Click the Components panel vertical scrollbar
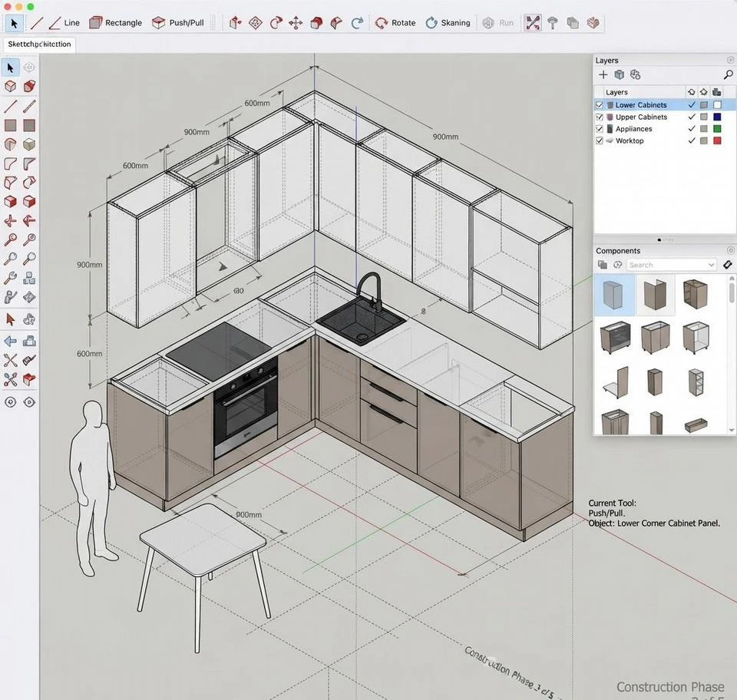The image size is (737, 700). tap(732, 354)
